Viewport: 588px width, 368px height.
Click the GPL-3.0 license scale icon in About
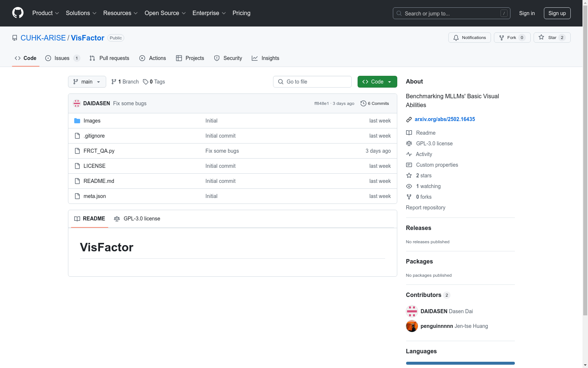tap(409, 144)
